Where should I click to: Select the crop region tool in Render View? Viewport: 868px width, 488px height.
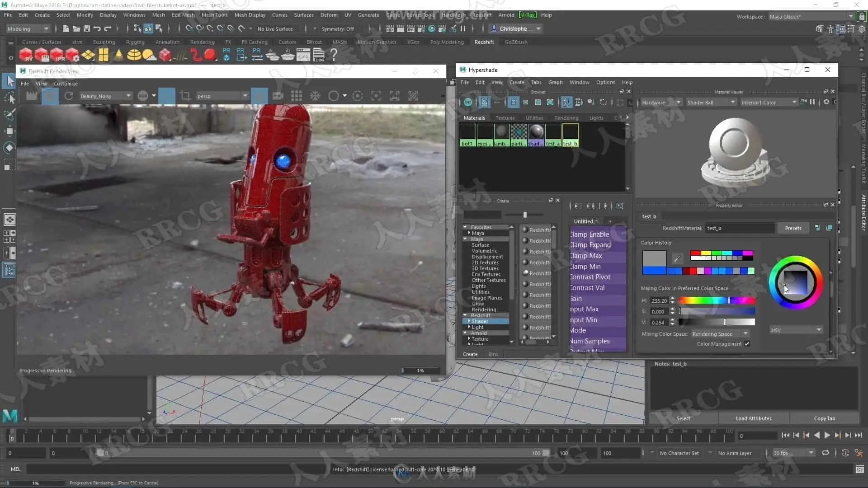click(x=185, y=96)
